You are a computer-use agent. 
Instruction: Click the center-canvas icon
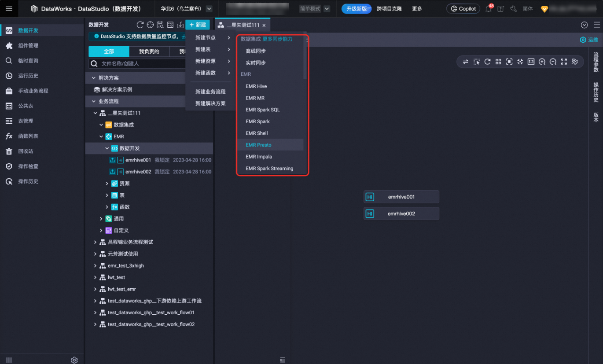(520, 62)
